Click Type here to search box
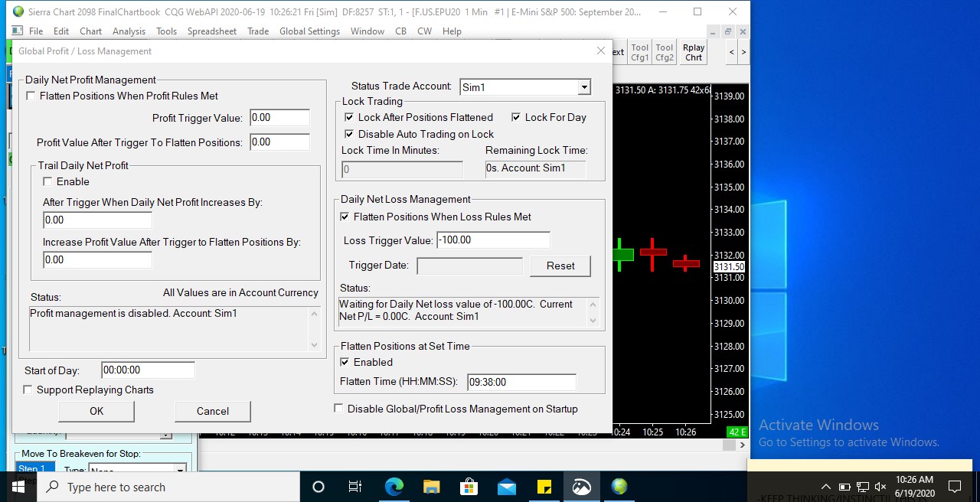Viewport: 980px width, 502px height. [x=168, y=487]
